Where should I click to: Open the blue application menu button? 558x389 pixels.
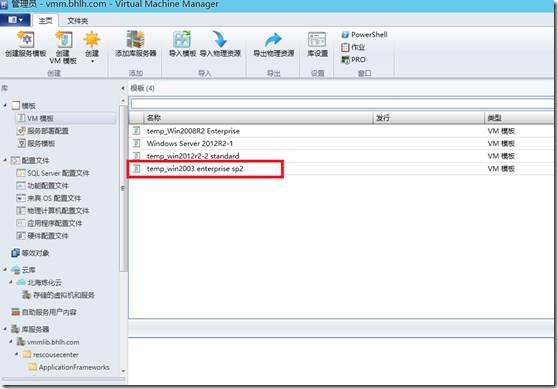tap(15, 20)
